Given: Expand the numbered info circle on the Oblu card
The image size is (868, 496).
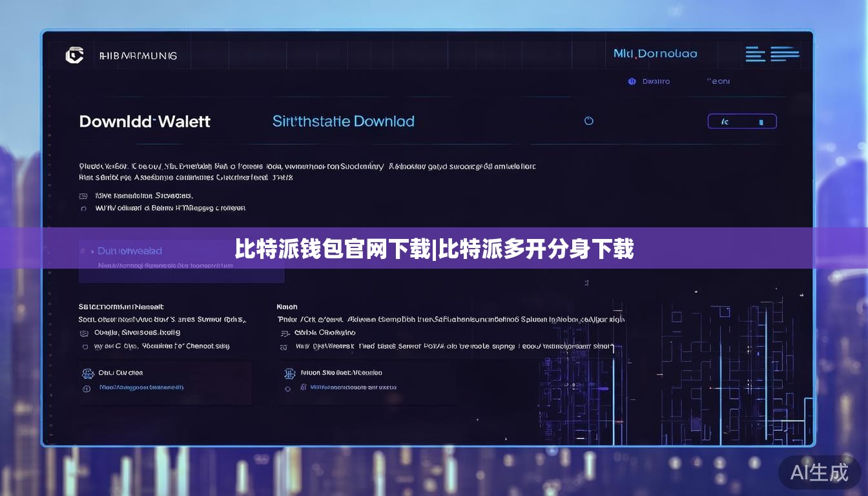Looking at the screenshot, I should pyautogui.click(x=87, y=389).
